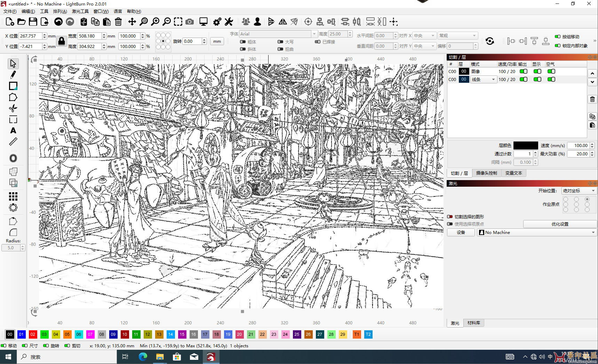Select the arrow Select tool
Viewport: 598px width, 364px height.
(x=13, y=64)
